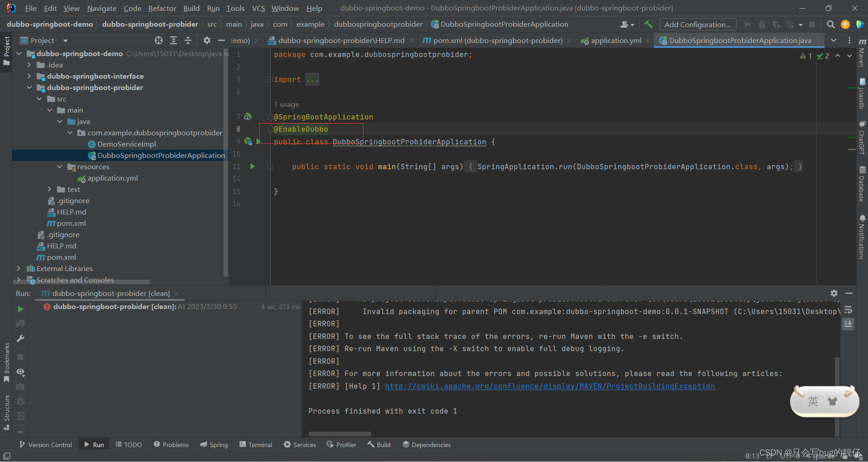Open Version Control tool window

click(46, 445)
